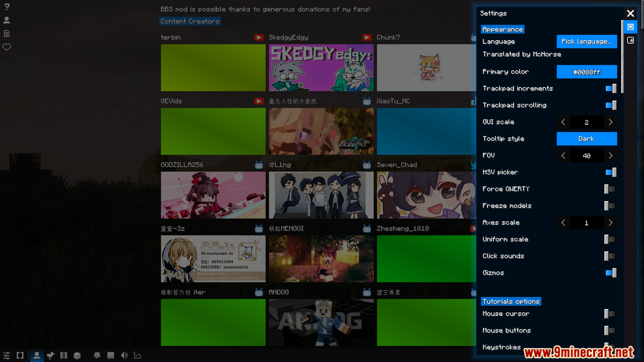Select the cube block icon in the bottom bar
The width and height of the screenshot is (644, 362).
point(77,355)
